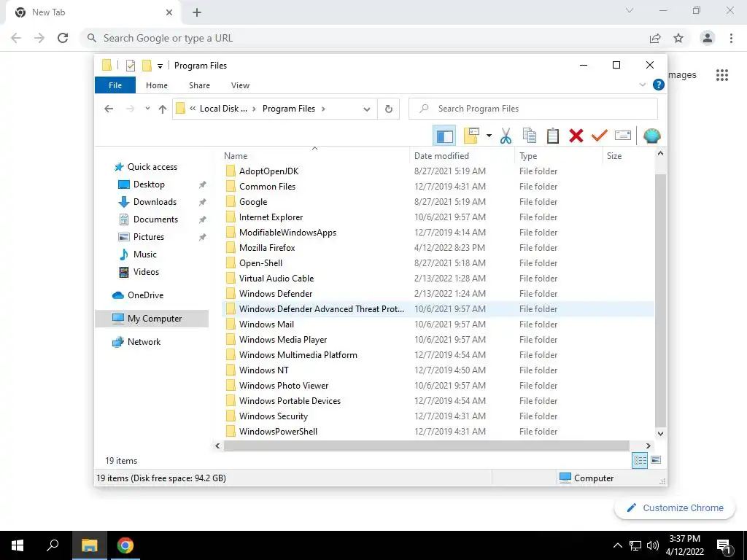
Task: Select Desktop in navigation pane
Action: [x=149, y=184]
